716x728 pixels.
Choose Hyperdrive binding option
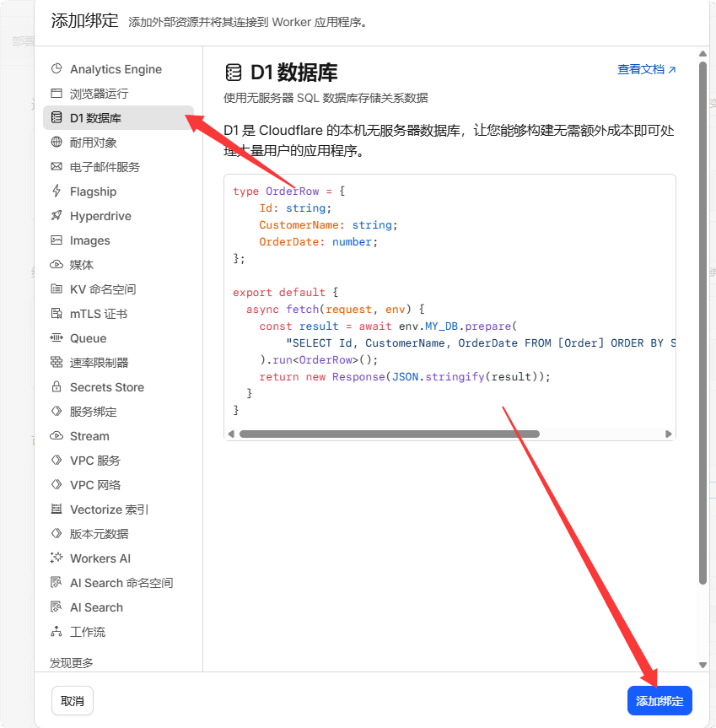pos(118,215)
